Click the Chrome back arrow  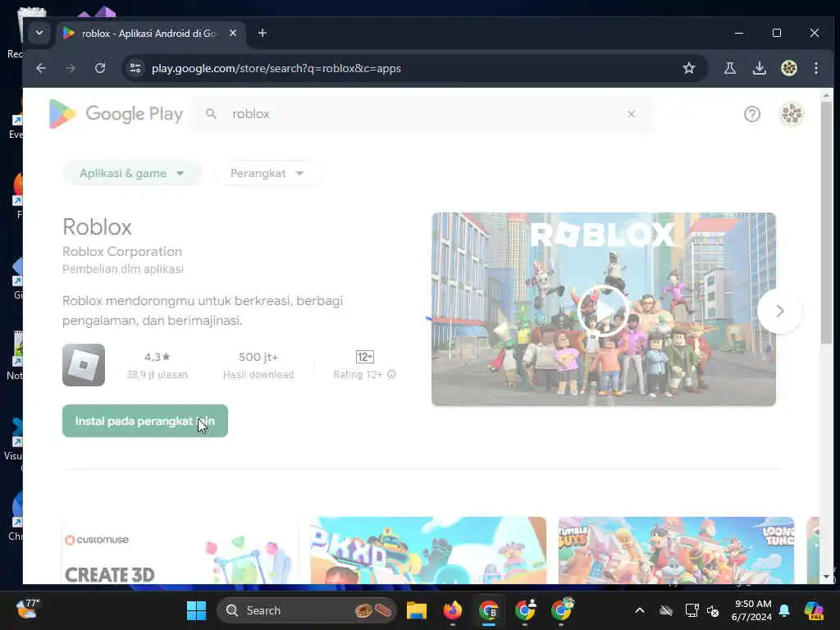click(x=41, y=68)
